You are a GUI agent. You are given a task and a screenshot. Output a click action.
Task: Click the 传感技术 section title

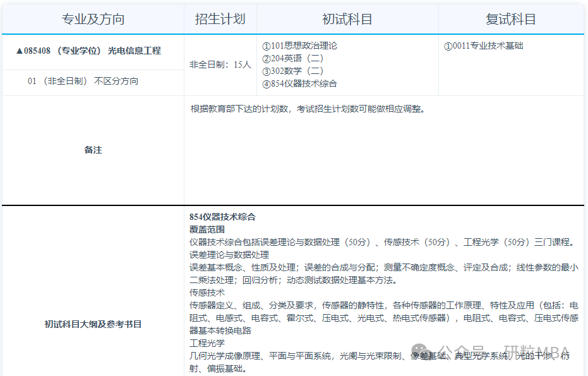pos(207,293)
